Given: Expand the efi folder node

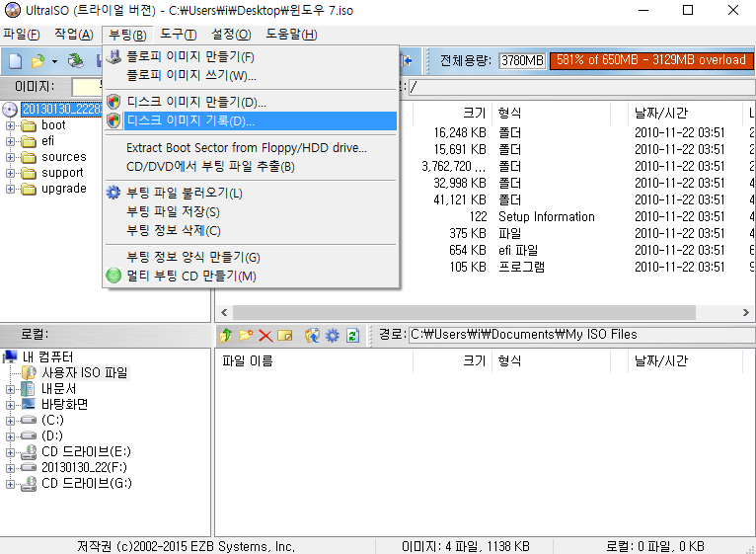Looking at the screenshot, I should pos(10,142).
